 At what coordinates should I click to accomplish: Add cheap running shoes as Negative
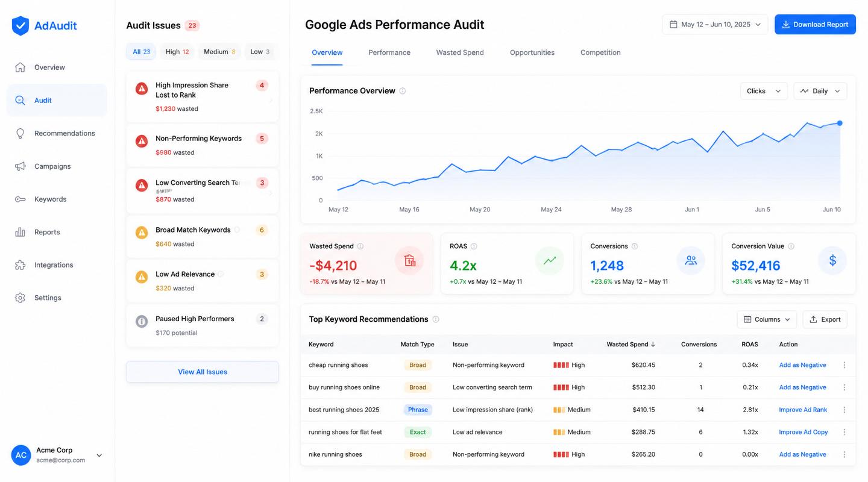pos(802,365)
